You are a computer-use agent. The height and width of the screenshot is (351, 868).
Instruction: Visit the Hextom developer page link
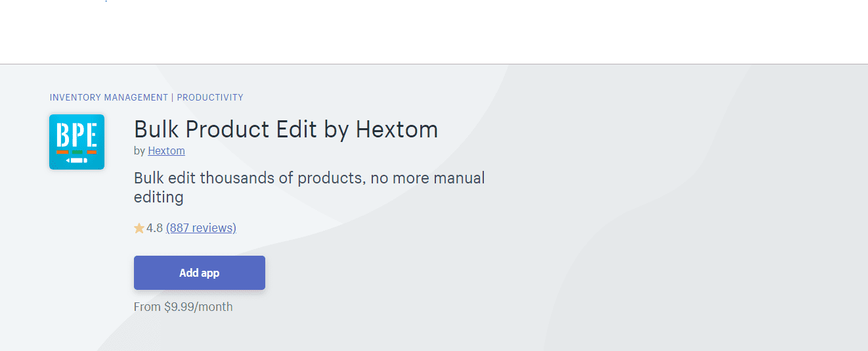pyautogui.click(x=166, y=151)
